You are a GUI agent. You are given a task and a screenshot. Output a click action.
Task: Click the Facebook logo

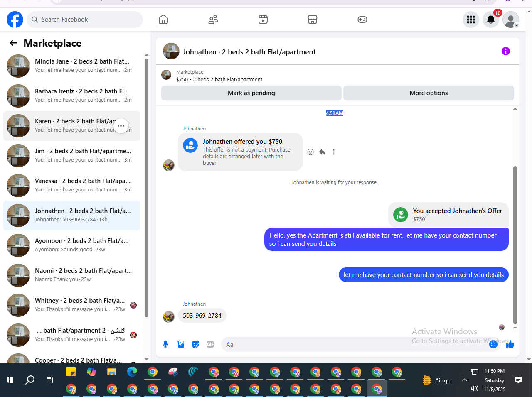pos(15,20)
